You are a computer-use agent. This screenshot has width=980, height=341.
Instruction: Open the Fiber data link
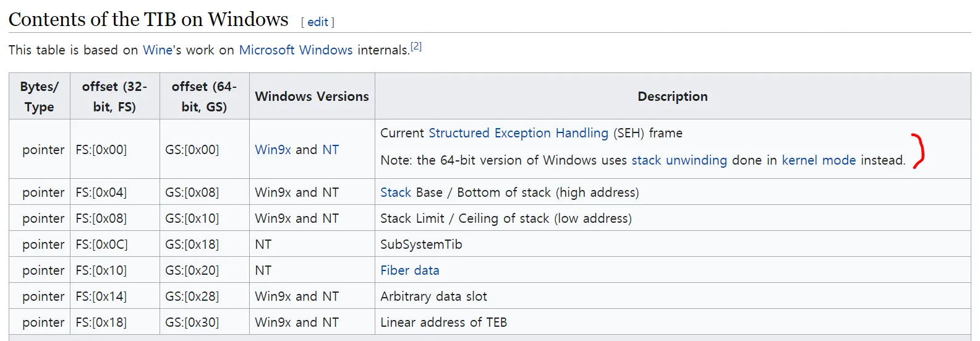[409, 270]
